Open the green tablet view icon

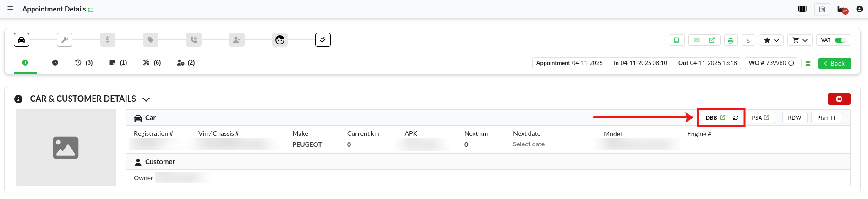click(x=676, y=40)
